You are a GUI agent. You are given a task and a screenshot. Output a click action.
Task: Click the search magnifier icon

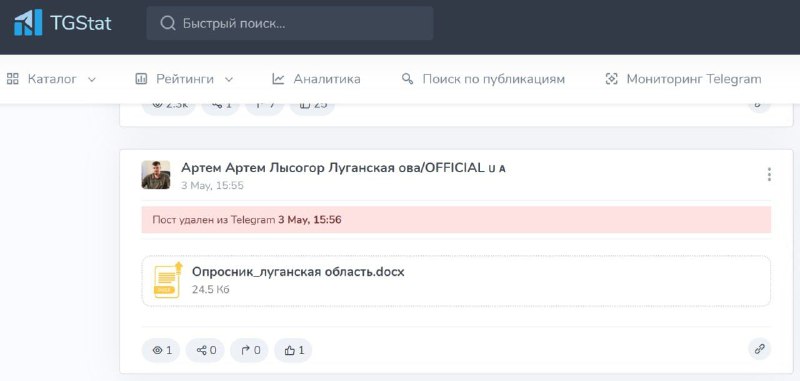(167, 23)
